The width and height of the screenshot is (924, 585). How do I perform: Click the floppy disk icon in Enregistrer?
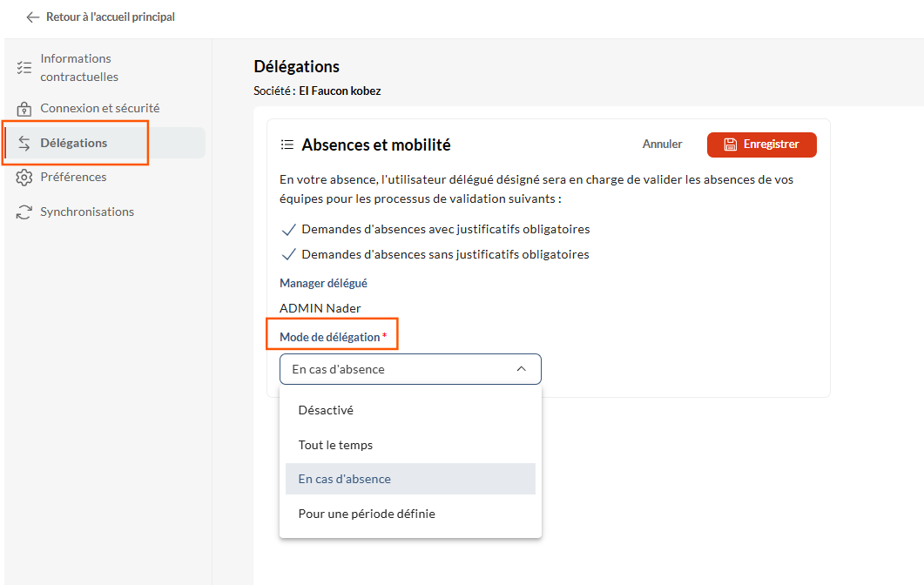tap(731, 145)
